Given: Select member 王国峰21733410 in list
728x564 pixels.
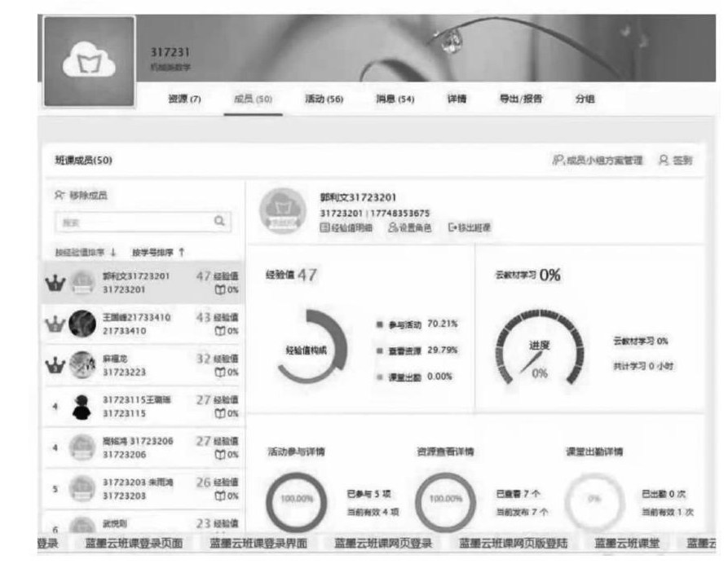Looking at the screenshot, I should 136,324.
